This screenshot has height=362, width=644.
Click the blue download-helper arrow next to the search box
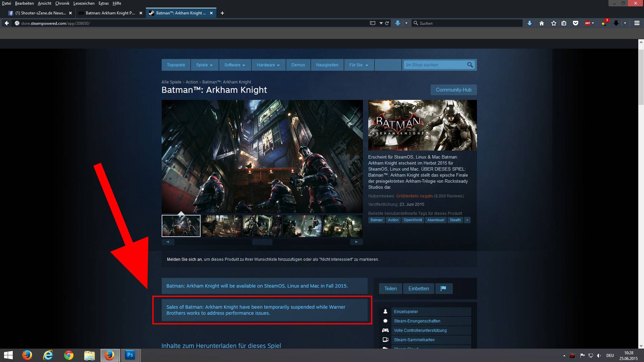[398, 23]
